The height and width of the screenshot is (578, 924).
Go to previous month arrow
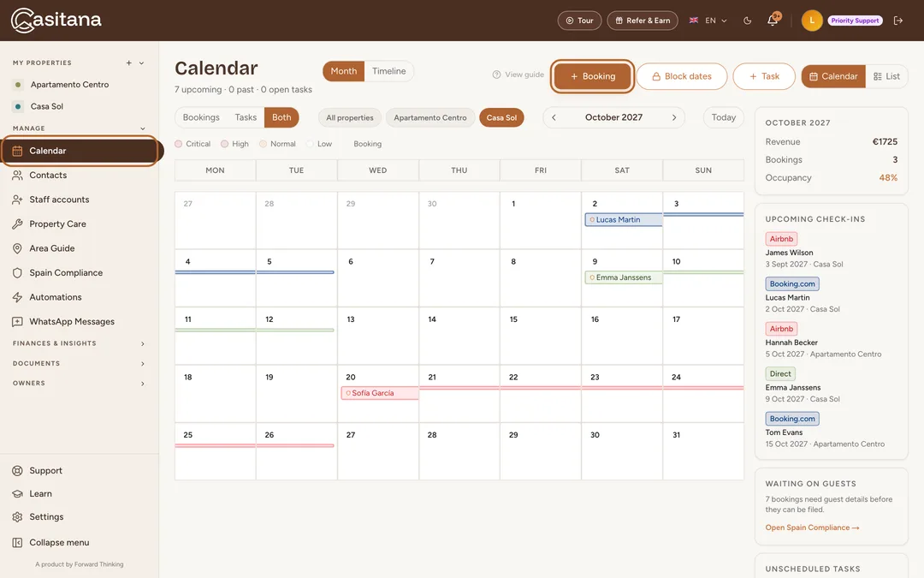[554, 117]
